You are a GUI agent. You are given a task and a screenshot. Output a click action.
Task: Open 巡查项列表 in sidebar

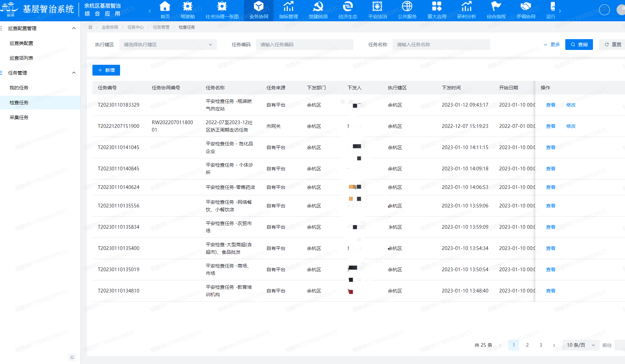point(22,58)
